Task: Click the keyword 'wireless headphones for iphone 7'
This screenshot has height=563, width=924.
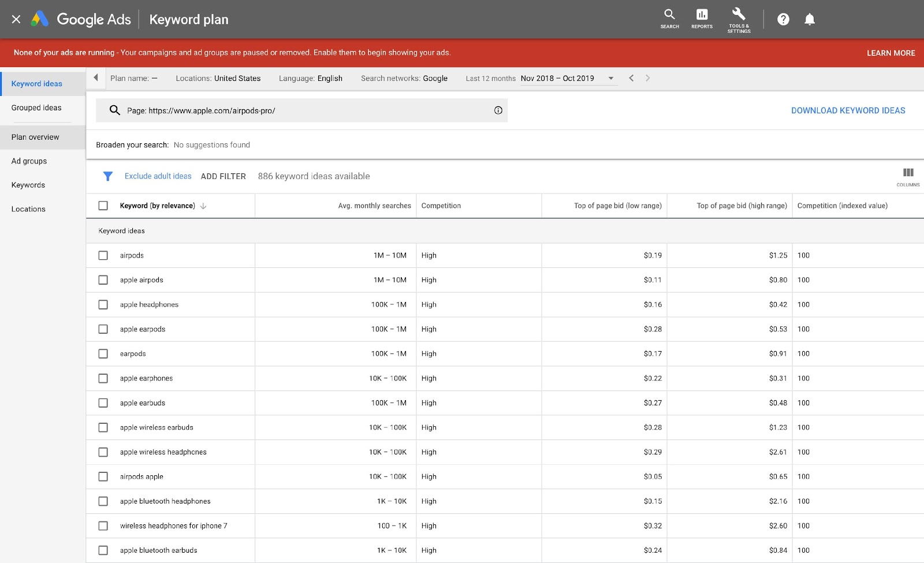Action: [174, 526]
